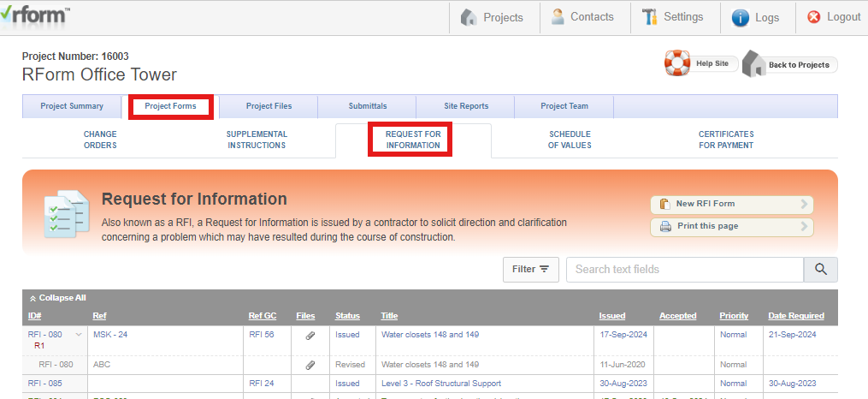Click the MSK - 24 reference

tap(110, 335)
